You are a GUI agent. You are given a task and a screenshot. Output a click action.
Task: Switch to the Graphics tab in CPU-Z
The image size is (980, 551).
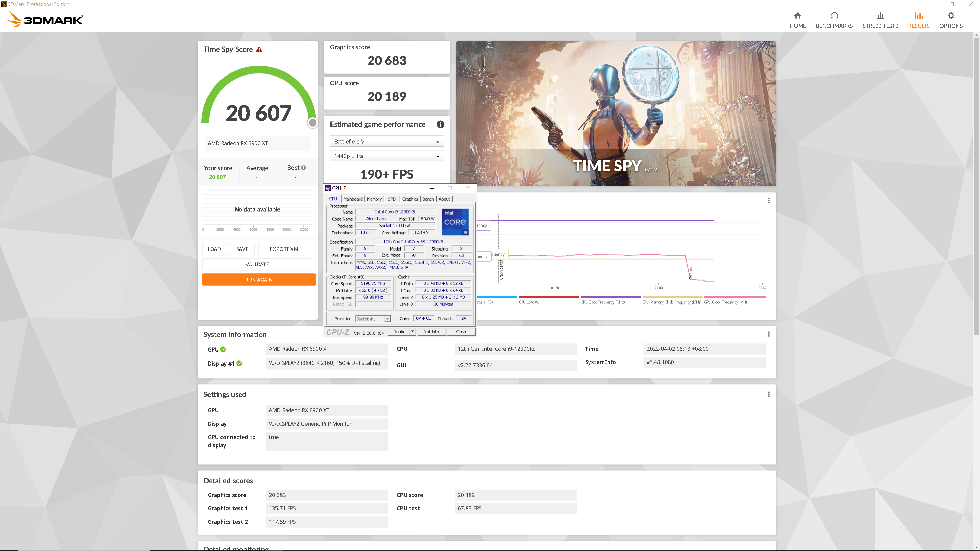tap(410, 199)
